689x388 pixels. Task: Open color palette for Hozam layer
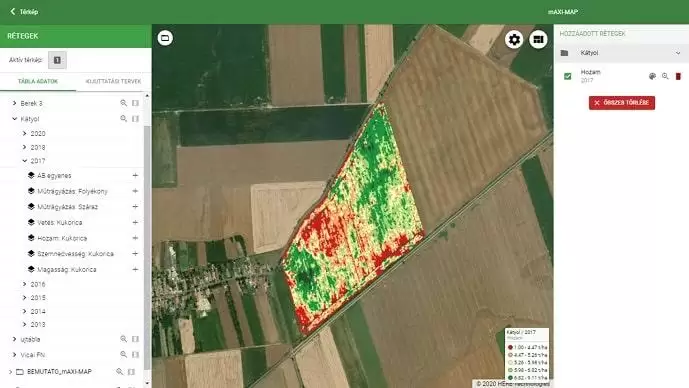[x=653, y=76]
